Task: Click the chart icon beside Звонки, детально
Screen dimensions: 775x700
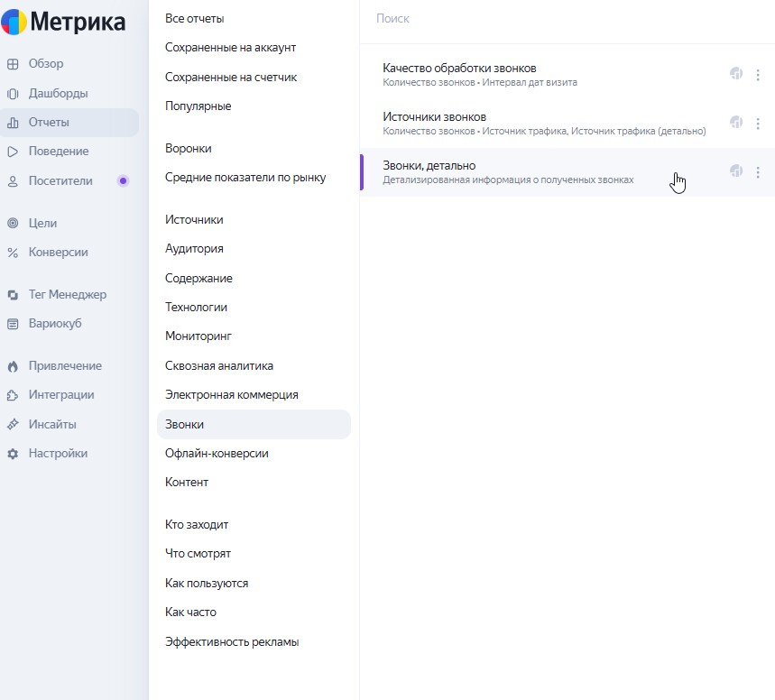Action: coord(736,170)
